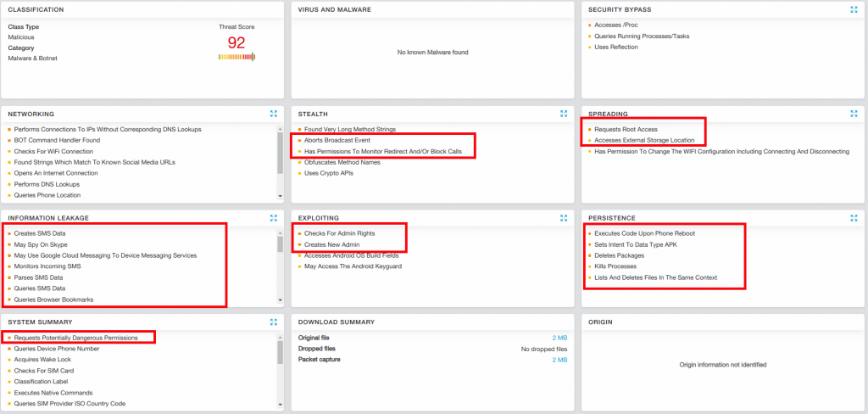Screen dimensions: 868x414
Task: Download the Original file 2 MB link
Action: 559,338
